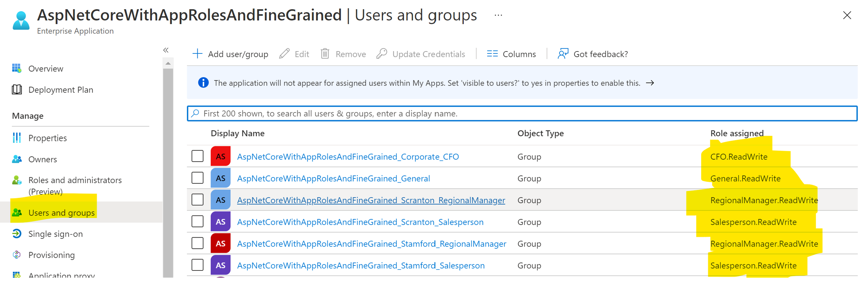Tick the Stamford_Salesperson row checkbox
The image size is (868, 281).
pos(197,265)
